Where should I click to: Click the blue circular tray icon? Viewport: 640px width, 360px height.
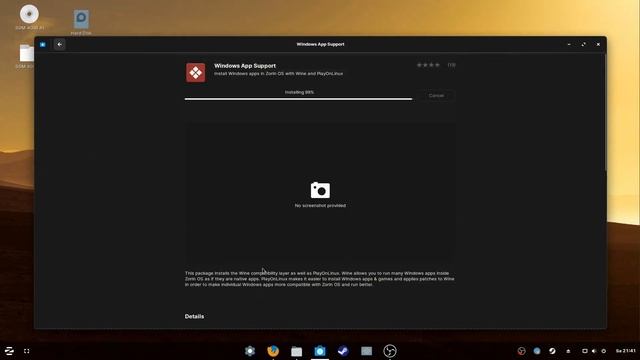click(537, 351)
